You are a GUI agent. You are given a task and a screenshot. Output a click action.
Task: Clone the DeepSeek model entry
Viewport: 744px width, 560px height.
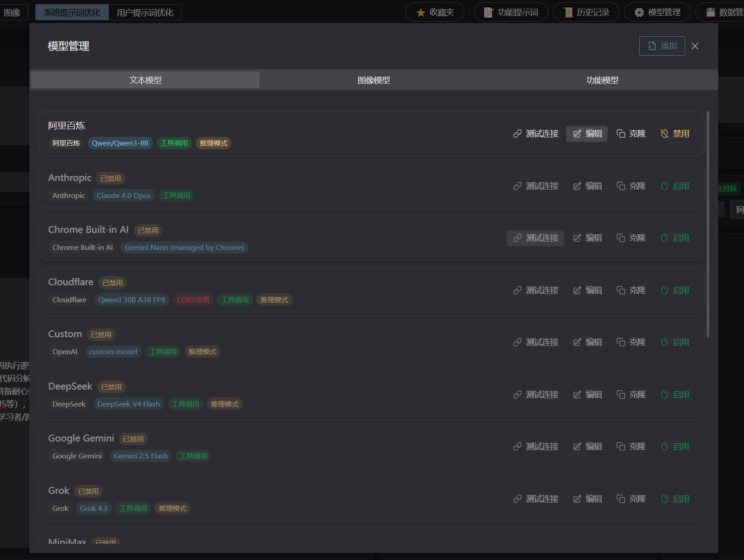631,395
